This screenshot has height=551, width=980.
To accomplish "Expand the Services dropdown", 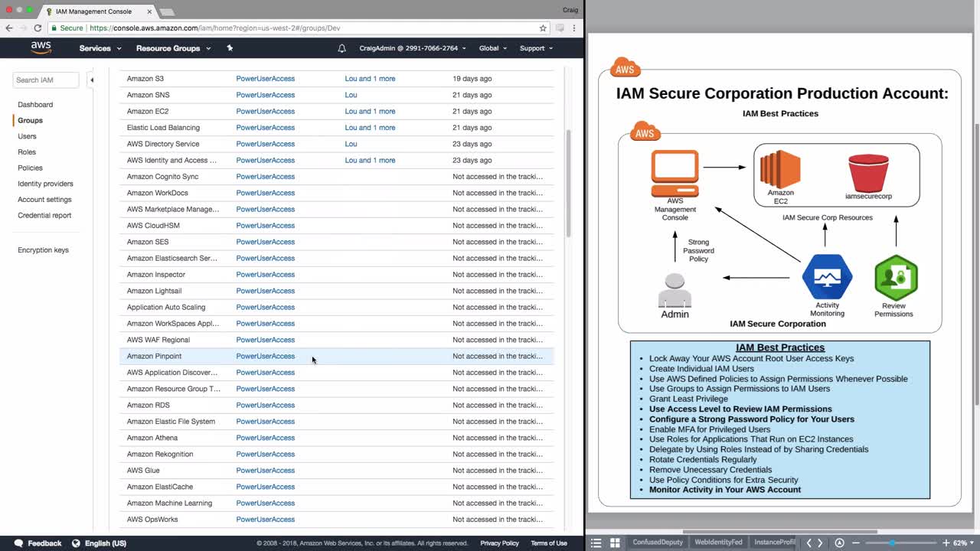I will pos(100,48).
